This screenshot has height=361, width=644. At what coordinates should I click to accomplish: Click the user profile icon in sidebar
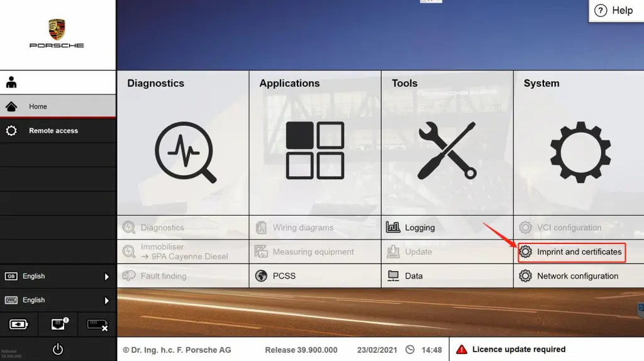pos(11,82)
